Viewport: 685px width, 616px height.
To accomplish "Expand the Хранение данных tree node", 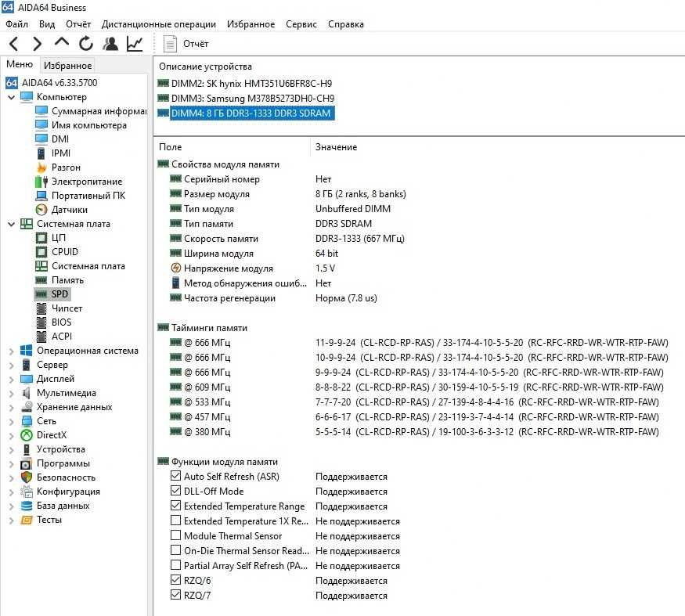I will (12, 407).
